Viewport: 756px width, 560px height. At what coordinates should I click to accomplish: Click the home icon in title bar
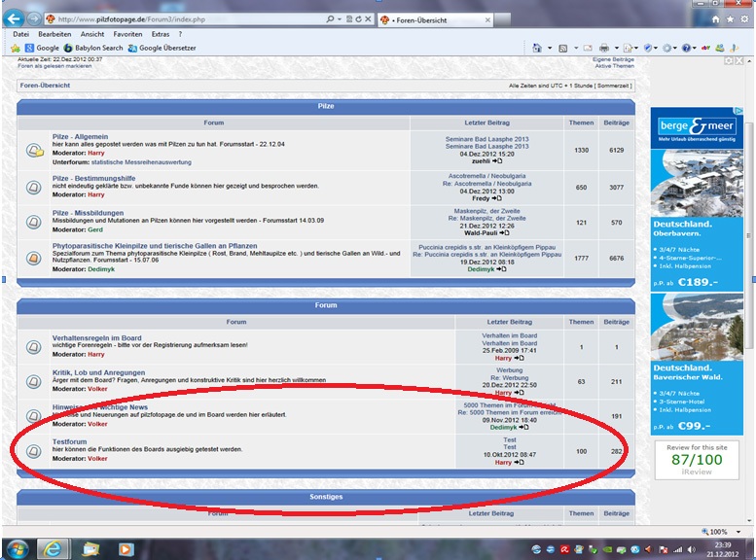717,18
